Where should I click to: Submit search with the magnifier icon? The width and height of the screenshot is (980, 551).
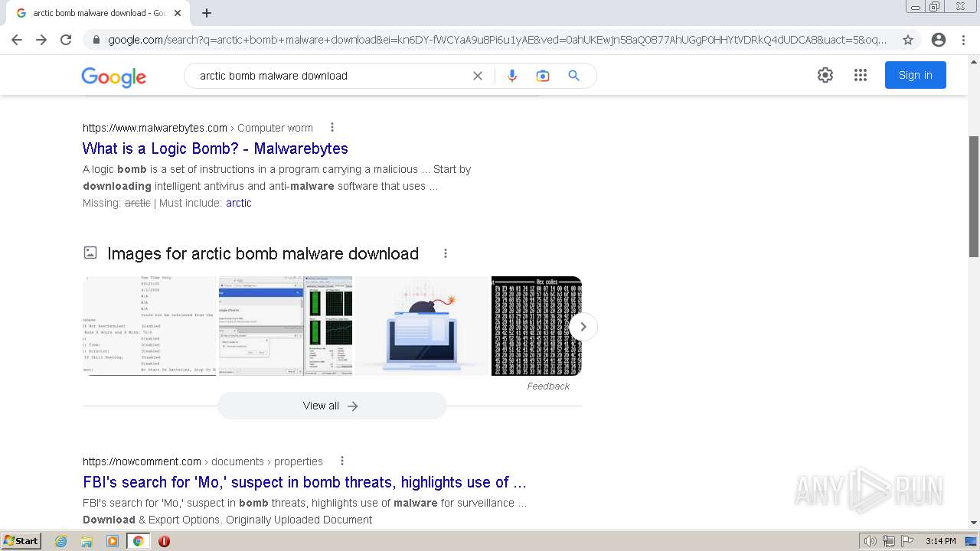pos(573,76)
